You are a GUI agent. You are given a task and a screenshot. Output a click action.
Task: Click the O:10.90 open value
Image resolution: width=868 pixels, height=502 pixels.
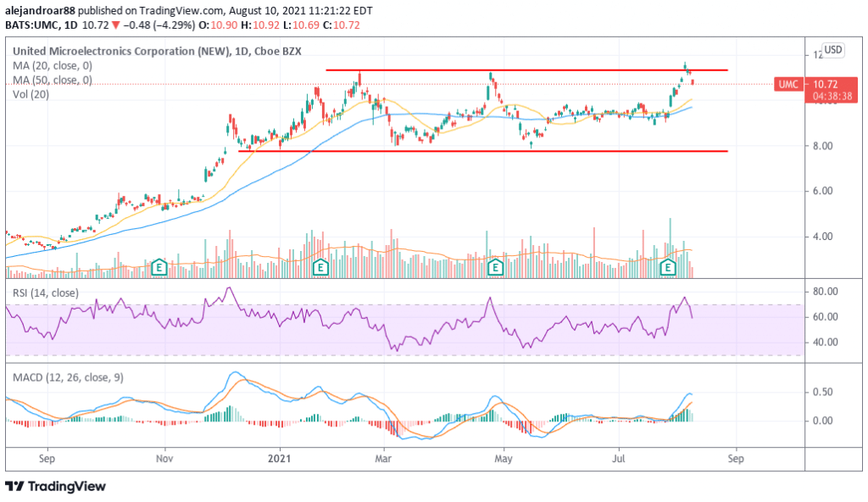point(218,25)
